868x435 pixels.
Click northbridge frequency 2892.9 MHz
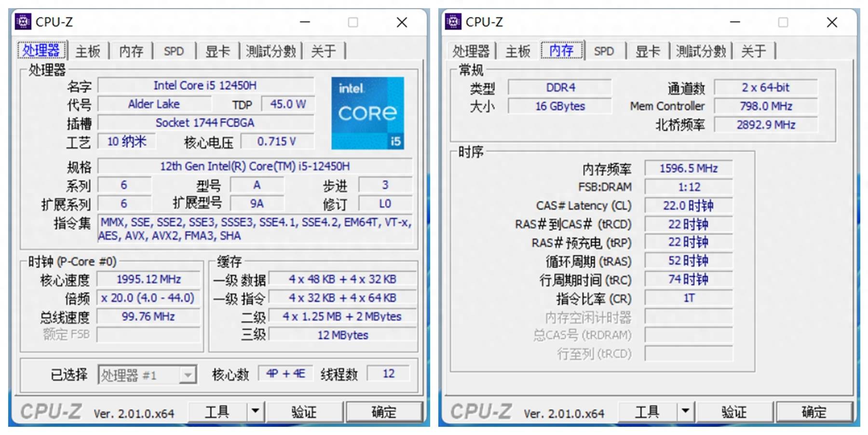coord(766,125)
